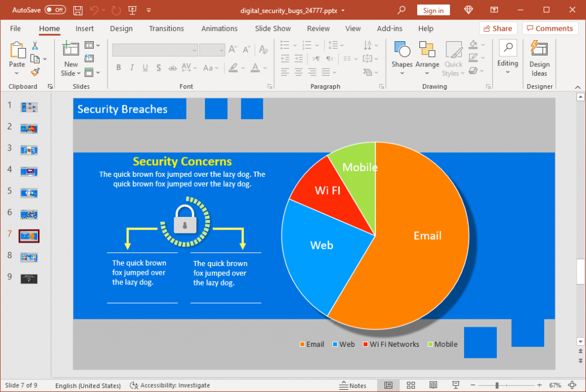Apply bold formatting with the Bold icon
The image size is (586, 392).
tap(118, 68)
